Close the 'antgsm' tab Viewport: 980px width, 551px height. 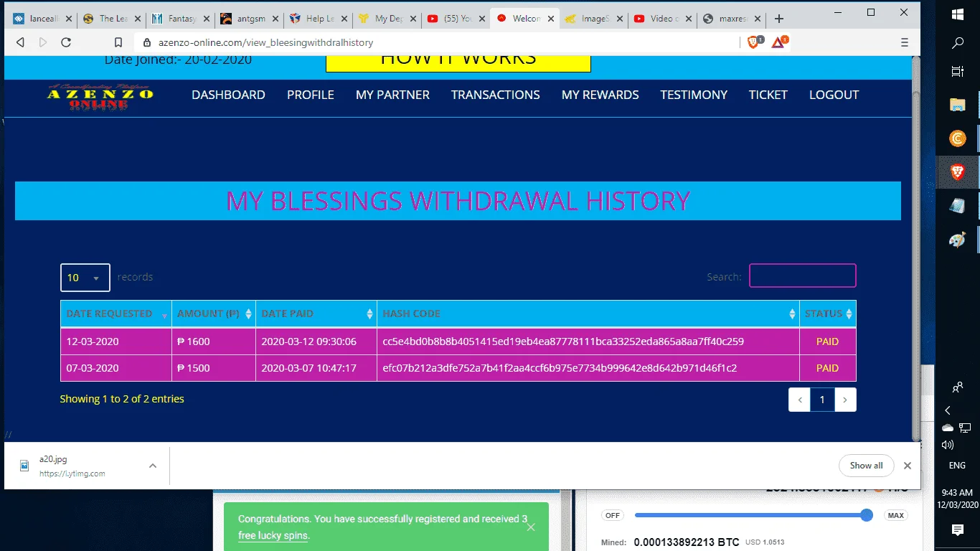tap(275, 19)
